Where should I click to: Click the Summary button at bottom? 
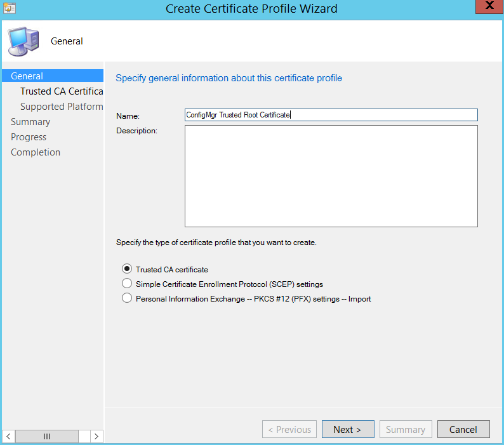click(406, 429)
